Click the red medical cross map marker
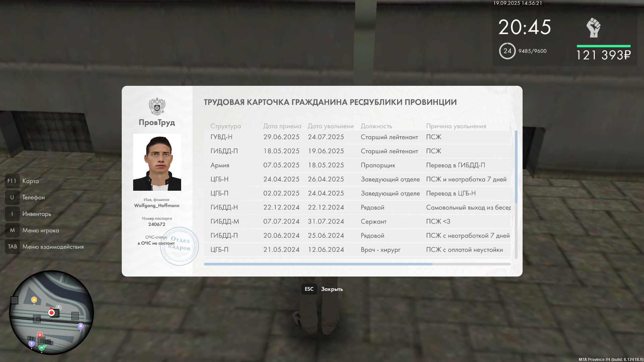644x362 pixels. tap(40, 335)
